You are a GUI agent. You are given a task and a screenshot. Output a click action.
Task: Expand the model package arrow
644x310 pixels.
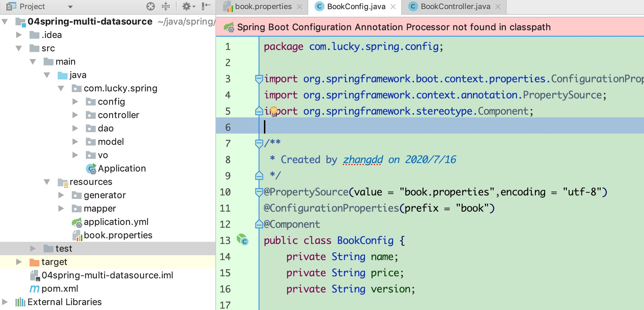[75, 142]
